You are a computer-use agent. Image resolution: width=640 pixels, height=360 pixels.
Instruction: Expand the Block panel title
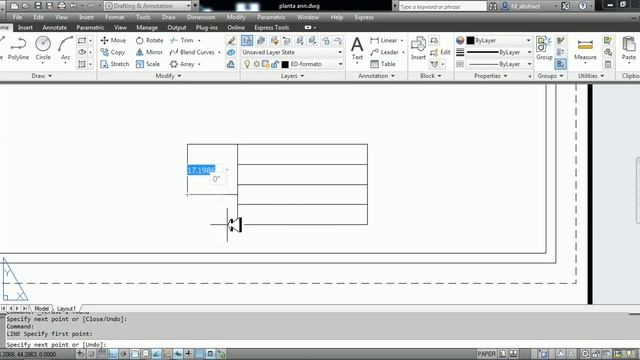click(x=431, y=76)
